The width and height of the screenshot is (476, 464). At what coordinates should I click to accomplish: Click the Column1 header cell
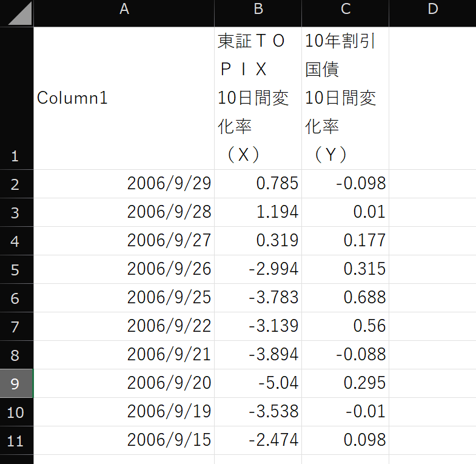point(124,98)
